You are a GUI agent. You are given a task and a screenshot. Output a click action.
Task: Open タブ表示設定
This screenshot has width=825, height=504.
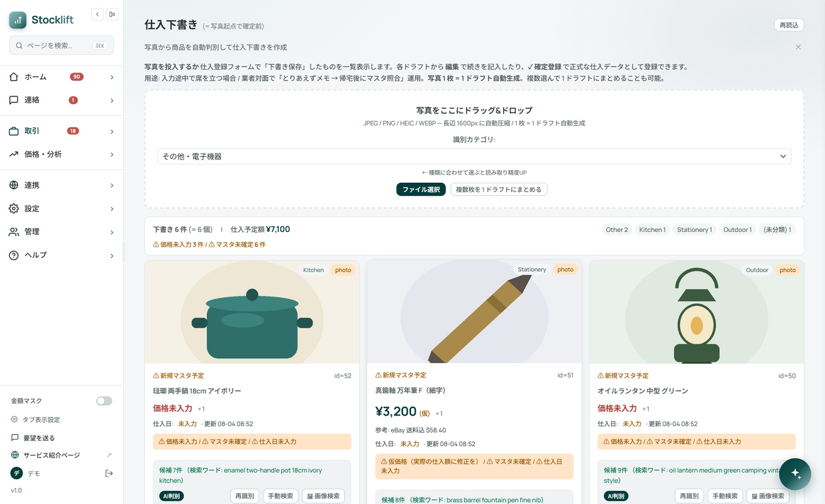click(41, 420)
